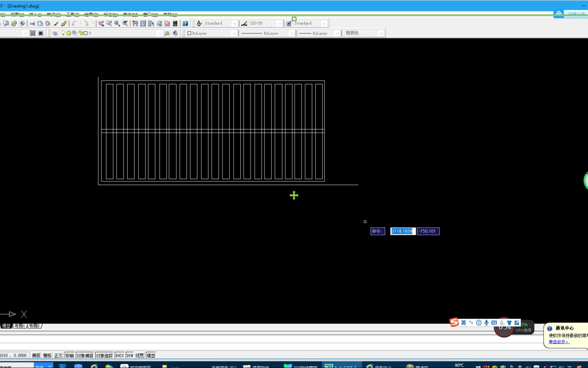
Task: Toggle 线宽 lineweight display button
Action: click(x=140, y=355)
